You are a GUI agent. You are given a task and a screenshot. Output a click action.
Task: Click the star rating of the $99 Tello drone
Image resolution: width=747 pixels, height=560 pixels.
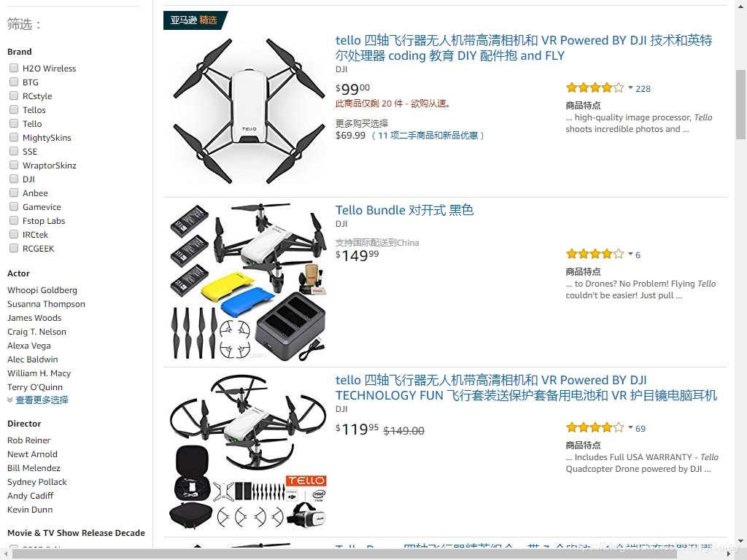pos(595,87)
